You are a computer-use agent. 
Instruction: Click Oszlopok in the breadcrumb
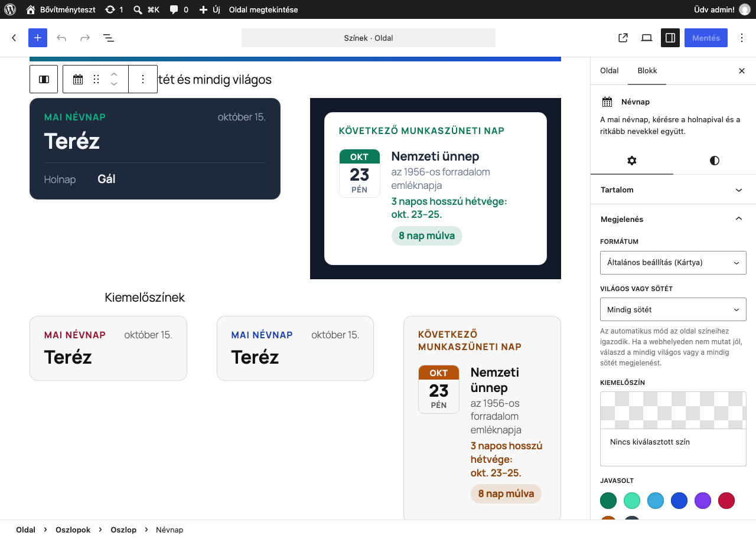tap(73, 530)
